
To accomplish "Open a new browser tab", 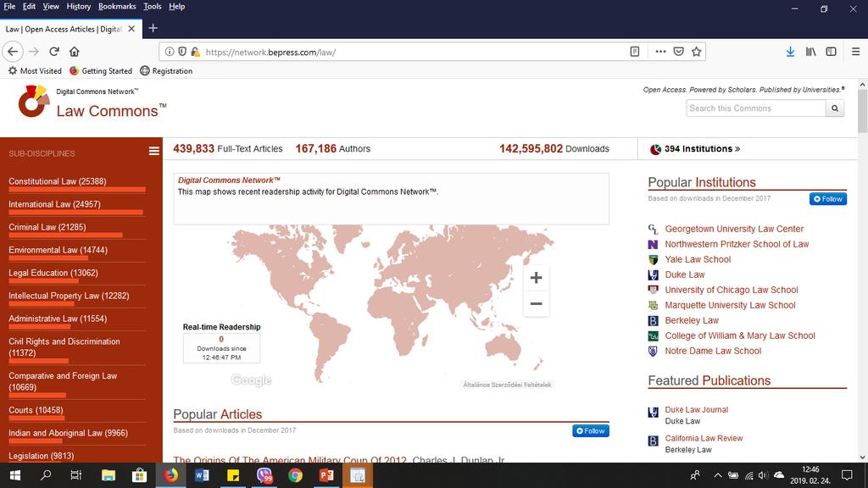I will [153, 28].
